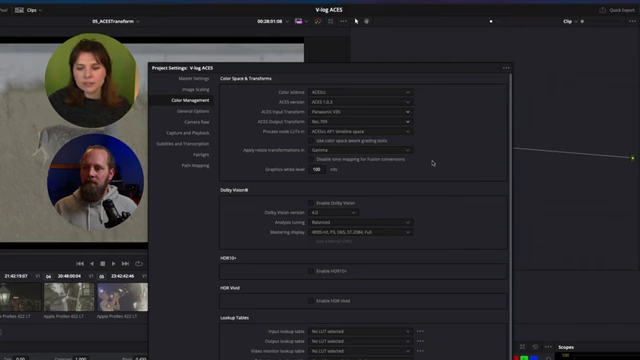Select the lantern clip thumbnail
This screenshot has width=640, height=360.
20,297
